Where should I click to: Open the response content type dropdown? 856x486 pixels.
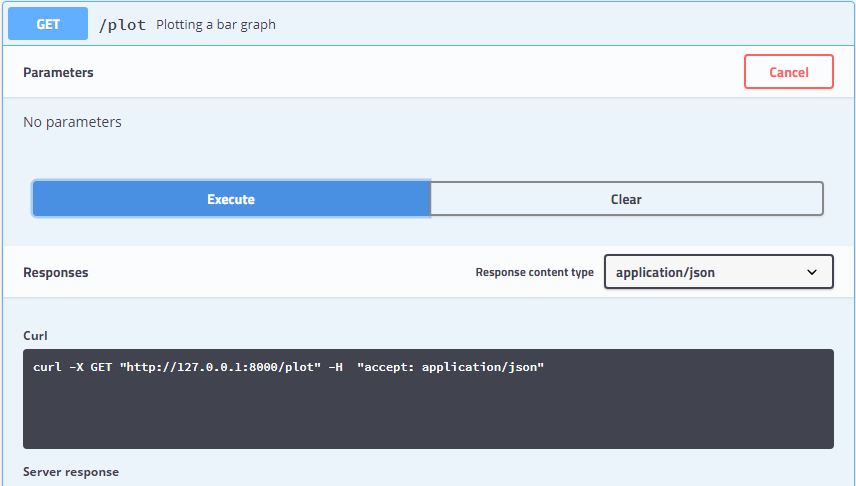pos(718,272)
